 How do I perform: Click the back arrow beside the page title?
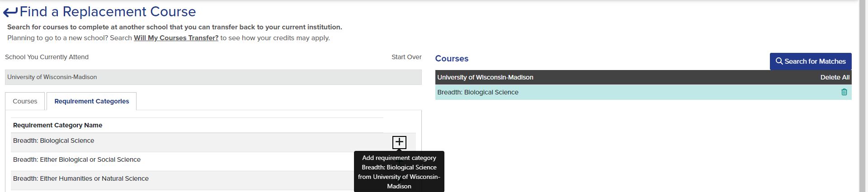click(10, 12)
